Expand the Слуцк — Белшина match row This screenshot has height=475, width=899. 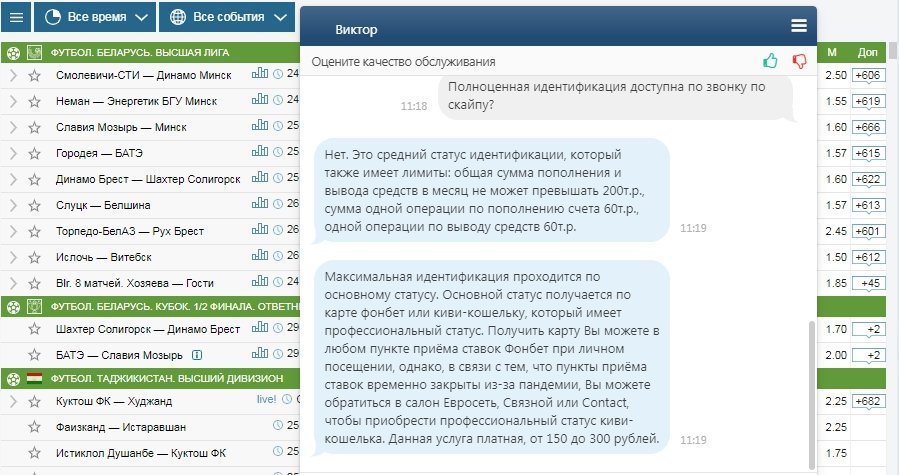(13, 205)
